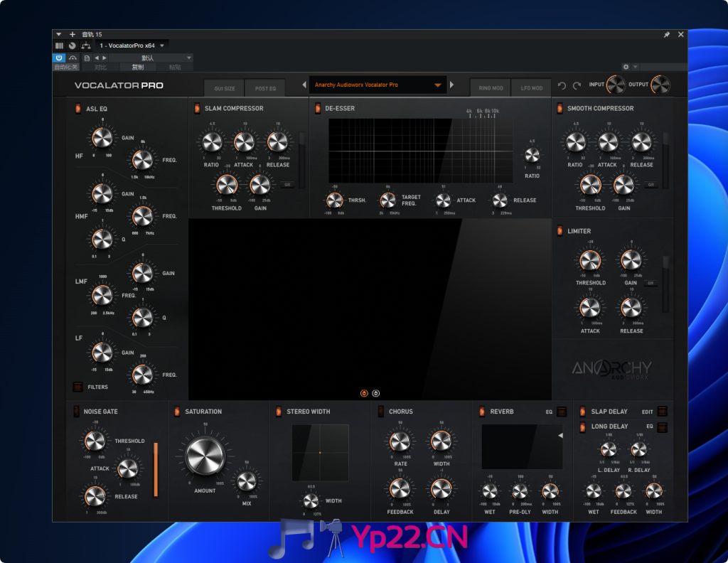Viewport: 728px width, 563px height.
Task: Open the 默认 preset dropdown
Action: [x=151, y=58]
